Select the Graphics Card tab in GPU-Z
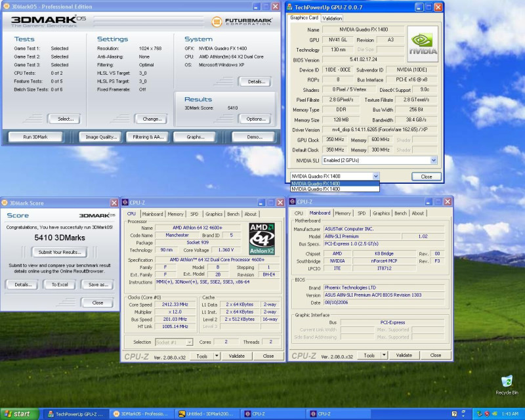Screen dimensions: 525x420 [x=304, y=18]
